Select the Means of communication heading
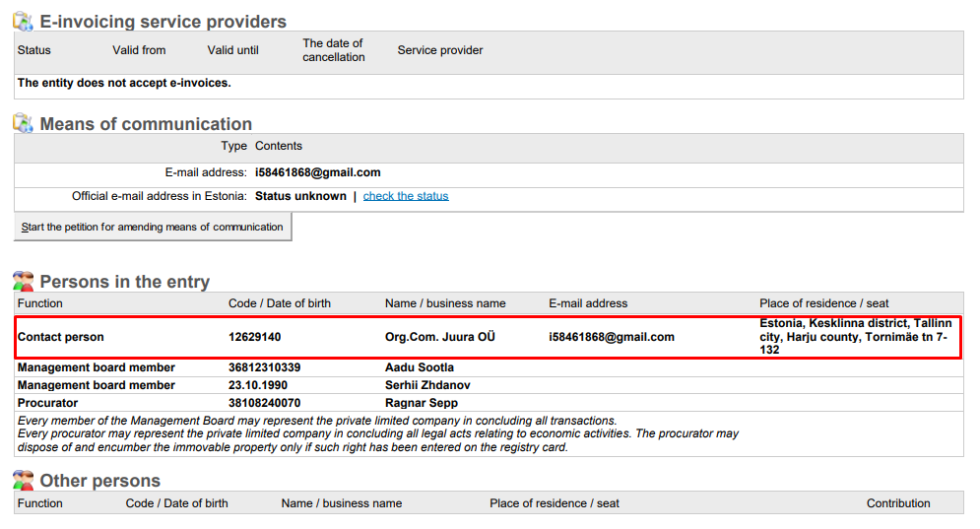The width and height of the screenshot is (980, 529). [x=146, y=124]
